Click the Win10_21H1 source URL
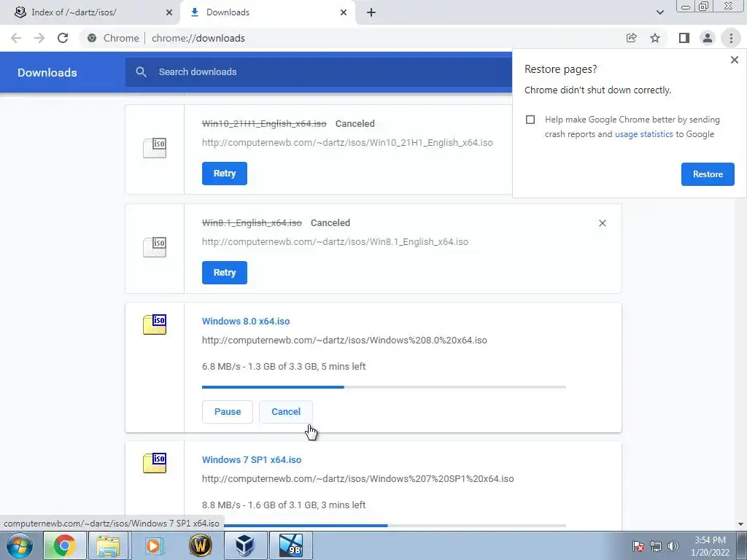The image size is (747, 560). [x=347, y=142]
